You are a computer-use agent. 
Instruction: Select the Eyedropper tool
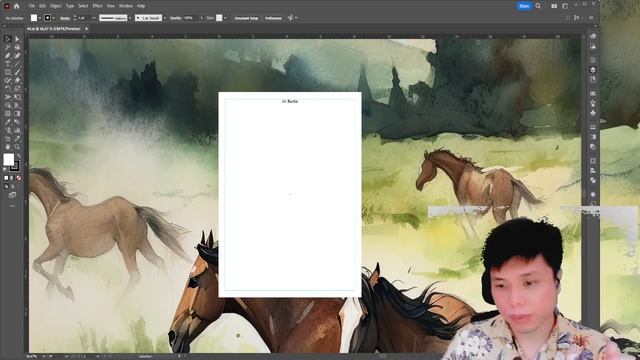8,122
